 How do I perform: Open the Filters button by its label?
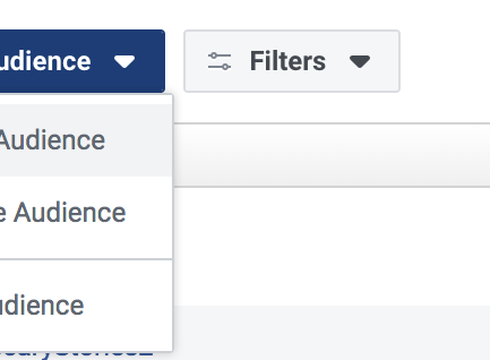[288, 61]
